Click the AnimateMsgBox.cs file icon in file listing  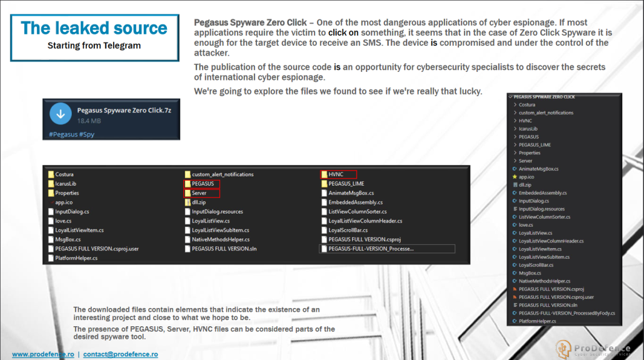324,193
